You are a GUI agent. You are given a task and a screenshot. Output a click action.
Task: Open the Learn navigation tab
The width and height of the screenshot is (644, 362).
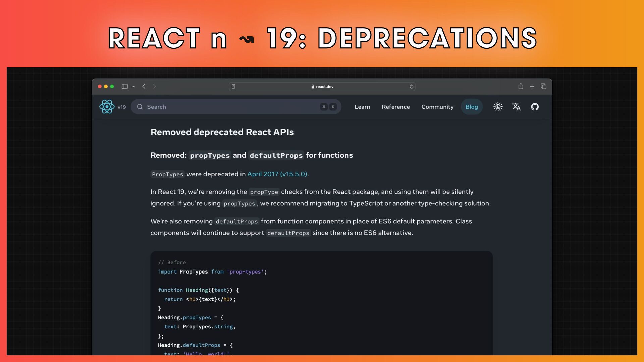(362, 107)
